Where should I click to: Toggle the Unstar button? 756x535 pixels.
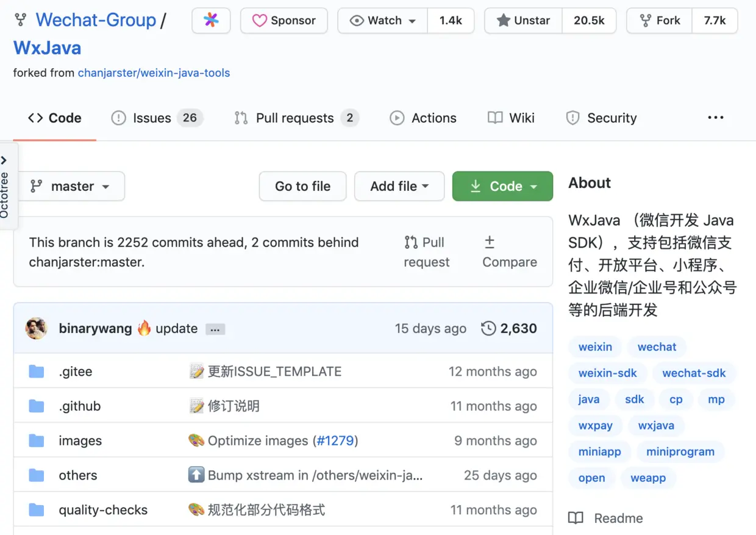(x=524, y=20)
